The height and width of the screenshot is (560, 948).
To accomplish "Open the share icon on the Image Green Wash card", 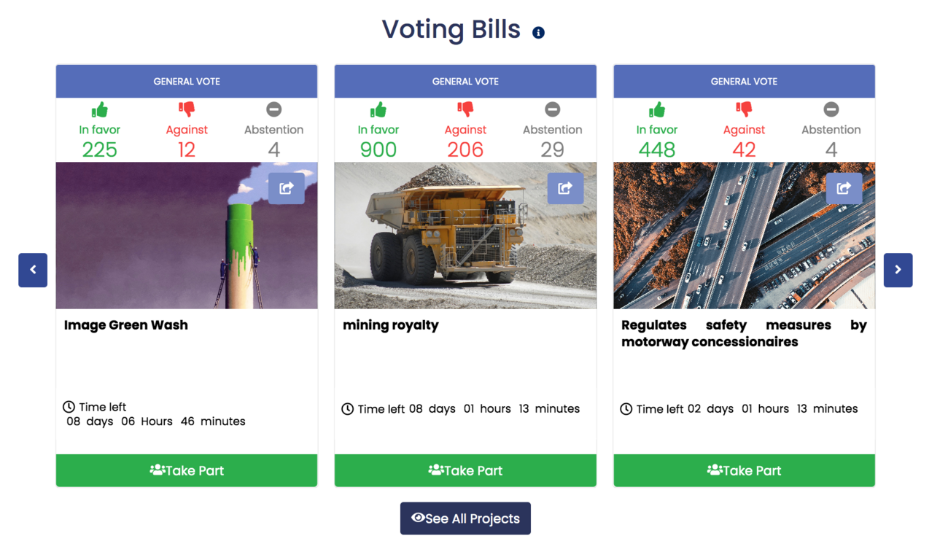I will click(x=286, y=187).
